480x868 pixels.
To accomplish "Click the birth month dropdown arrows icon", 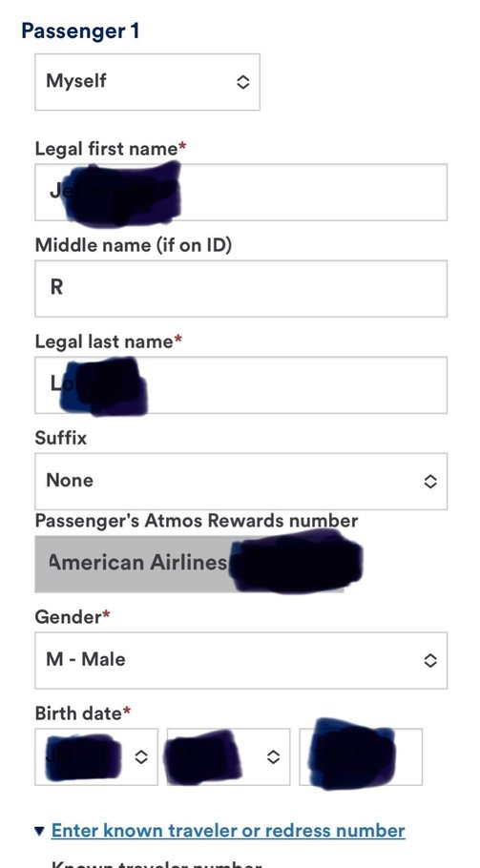I will [141, 756].
